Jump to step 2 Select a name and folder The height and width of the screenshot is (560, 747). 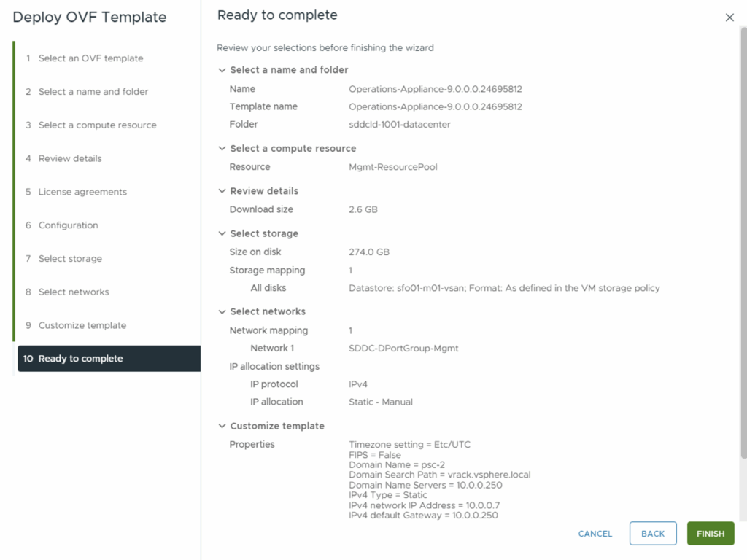[x=93, y=92]
